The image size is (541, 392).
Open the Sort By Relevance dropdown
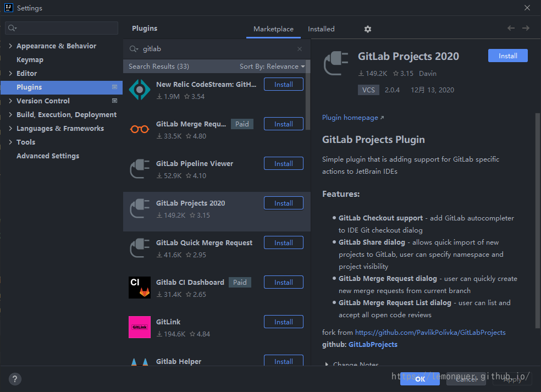point(272,67)
